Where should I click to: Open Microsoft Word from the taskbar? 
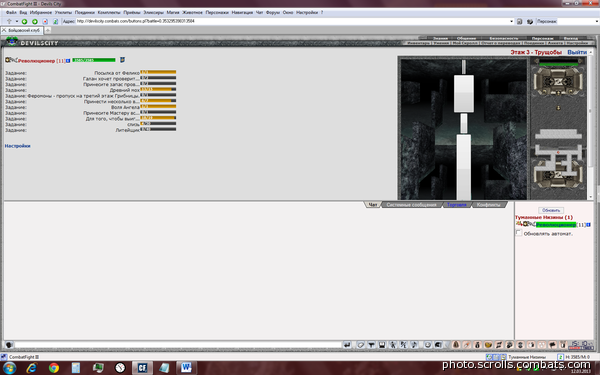[x=186, y=368]
